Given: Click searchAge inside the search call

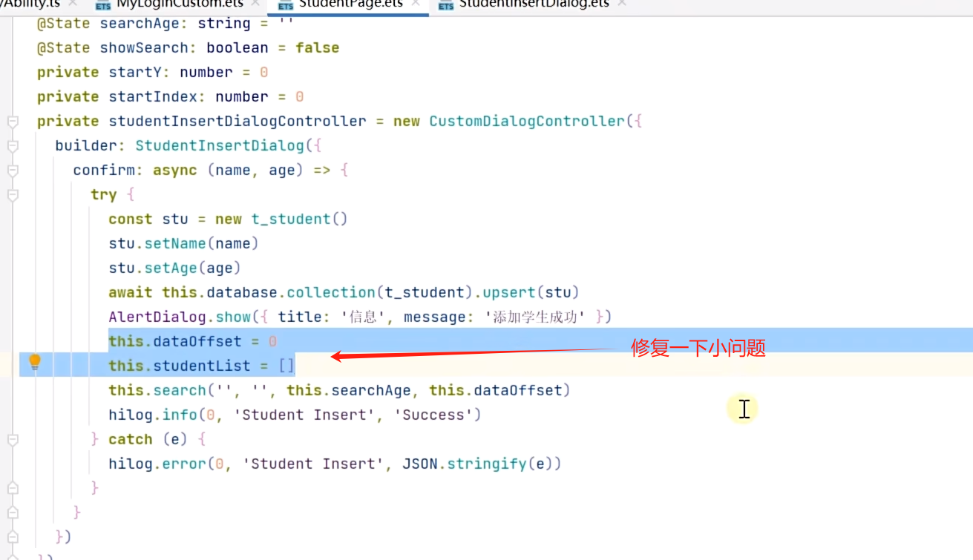Looking at the screenshot, I should coord(371,390).
